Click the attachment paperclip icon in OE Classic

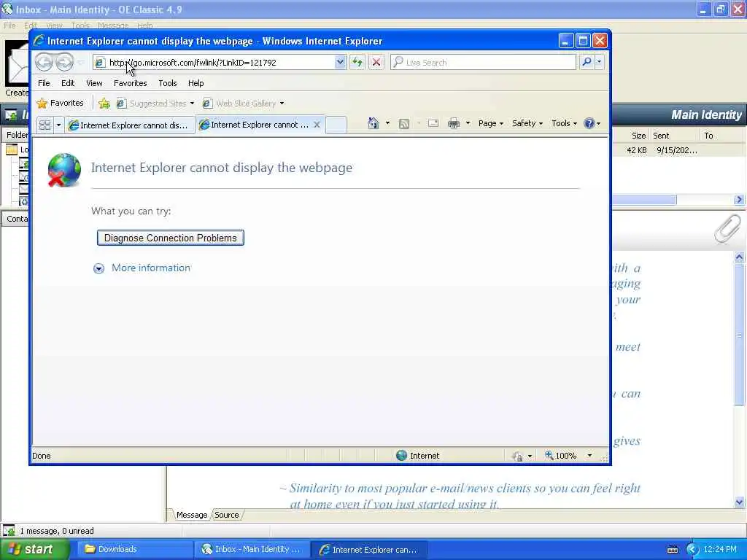(x=727, y=228)
